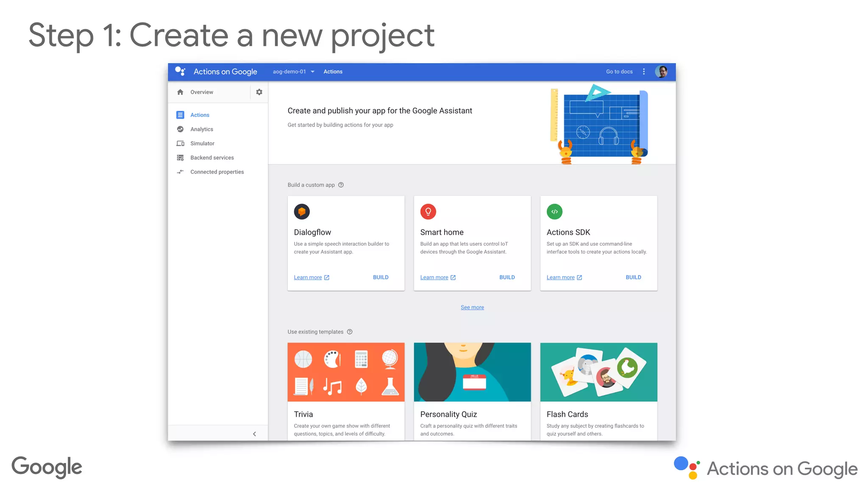Click the Backend services icon
This screenshot has height=488, width=868.
180,158
